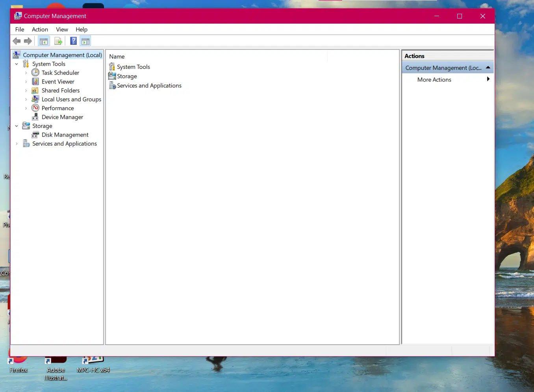Expand the Shared Folders node
The width and height of the screenshot is (534, 392).
coord(26,91)
